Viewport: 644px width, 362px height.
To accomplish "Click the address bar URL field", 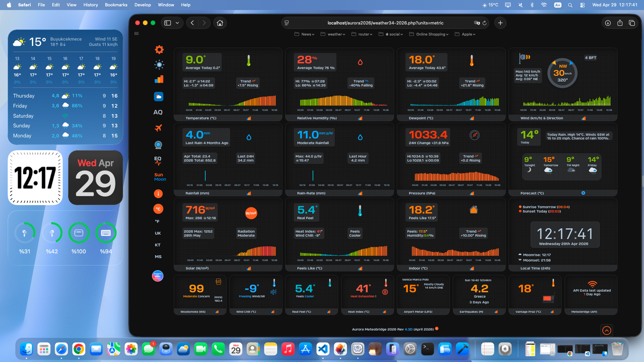I will click(x=385, y=23).
